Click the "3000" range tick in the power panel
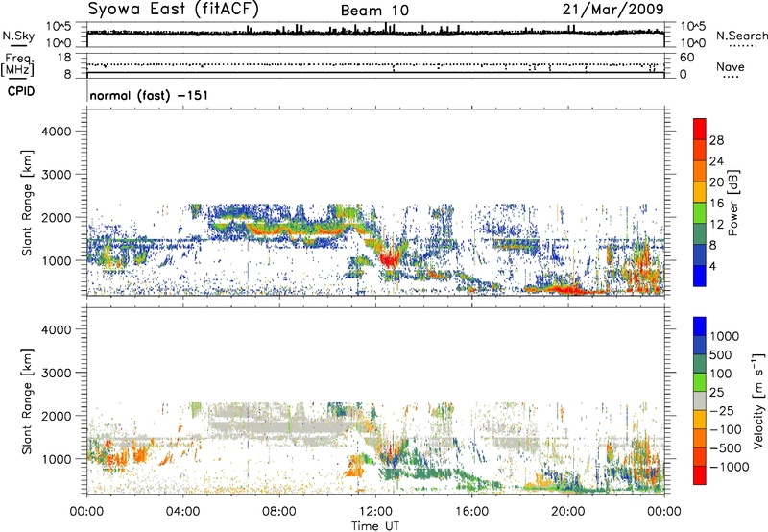Image resolution: width=768 pixels, height=532 pixels. (57, 175)
